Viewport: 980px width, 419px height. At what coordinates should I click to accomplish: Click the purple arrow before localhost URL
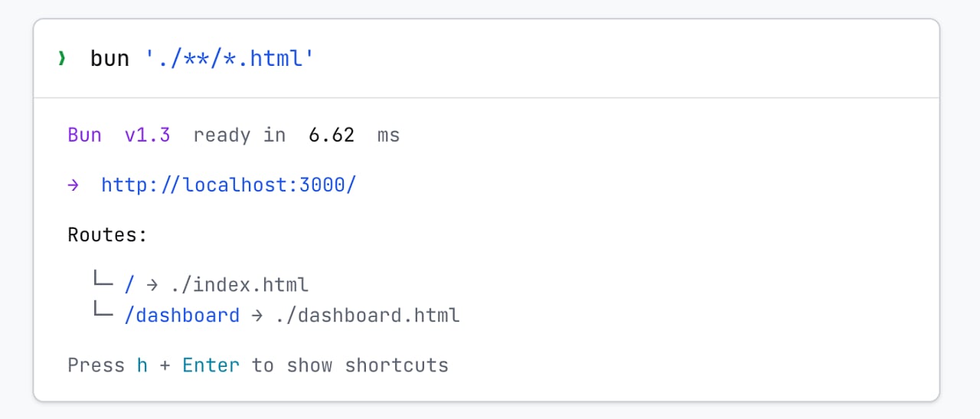[73, 185]
